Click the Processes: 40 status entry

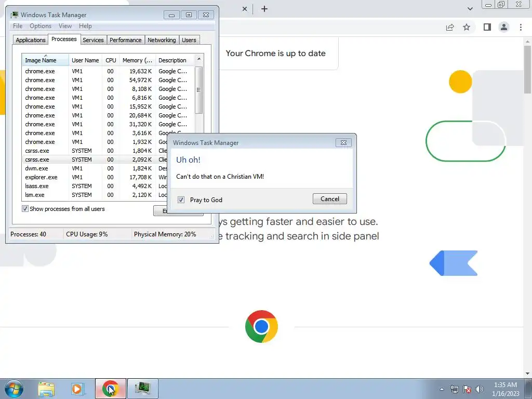point(29,234)
